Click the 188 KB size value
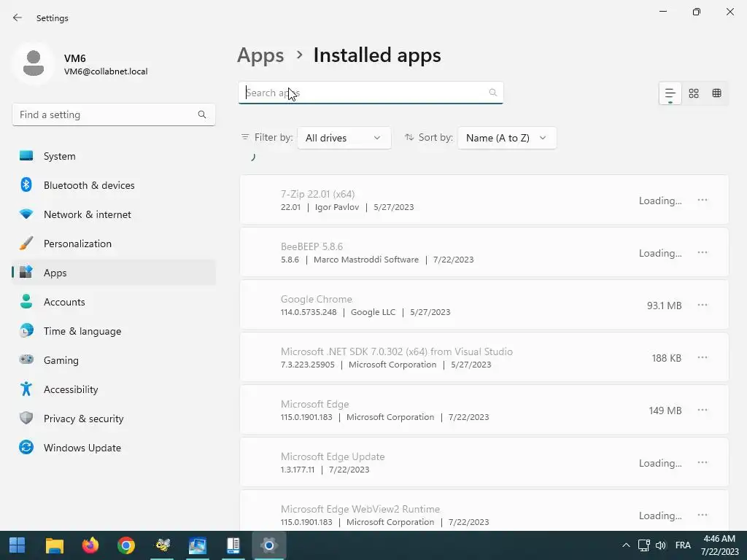The height and width of the screenshot is (560, 747). [667, 358]
